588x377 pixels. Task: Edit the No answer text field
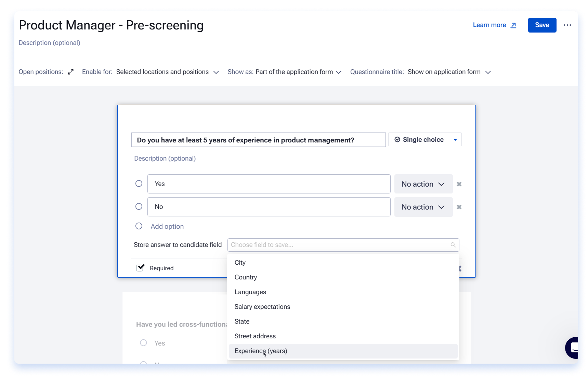[269, 207]
